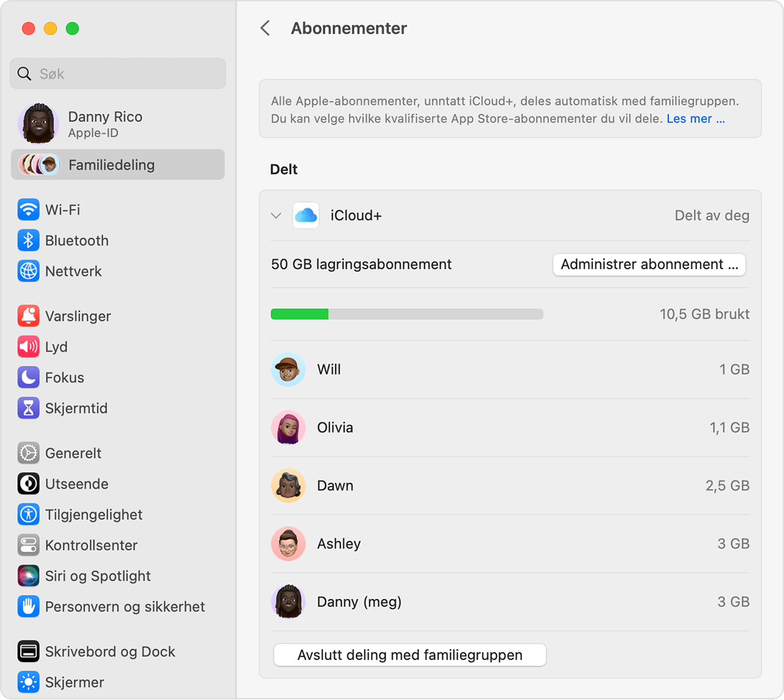Click inside the Søk search field
This screenshot has height=700, width=784.
pyautogui.click(x=118, y=73)
